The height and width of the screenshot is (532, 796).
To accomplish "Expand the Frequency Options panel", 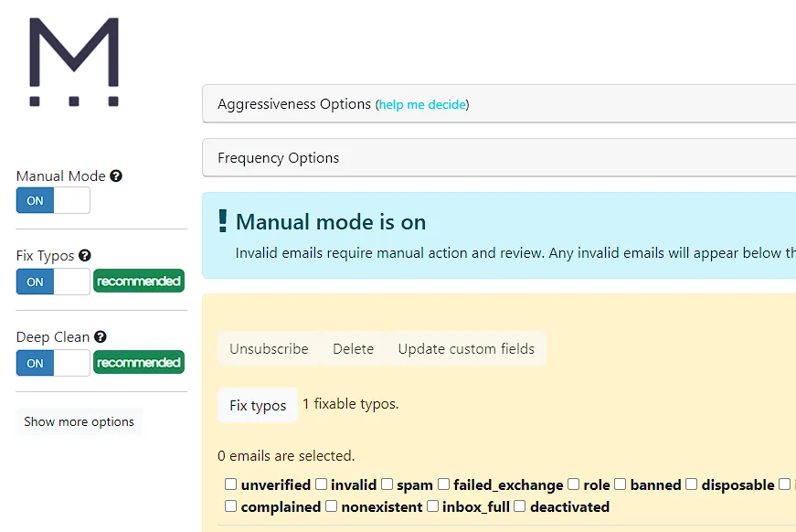I will click(499, 158).
